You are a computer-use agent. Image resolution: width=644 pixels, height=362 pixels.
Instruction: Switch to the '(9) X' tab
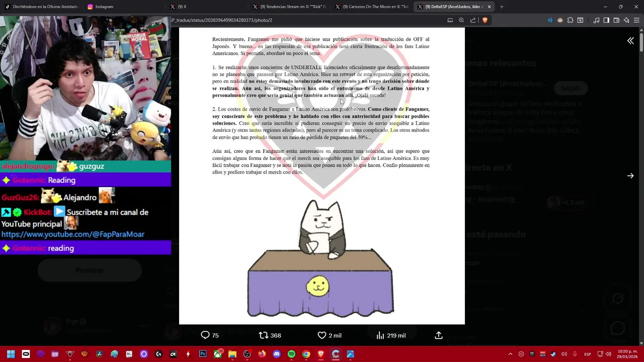[207, 7]
